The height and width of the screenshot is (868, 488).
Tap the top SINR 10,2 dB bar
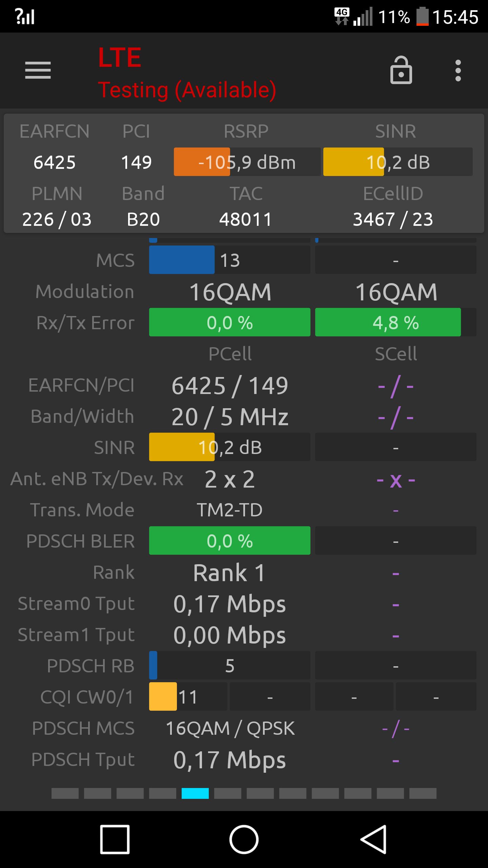(x=398, y=162)
